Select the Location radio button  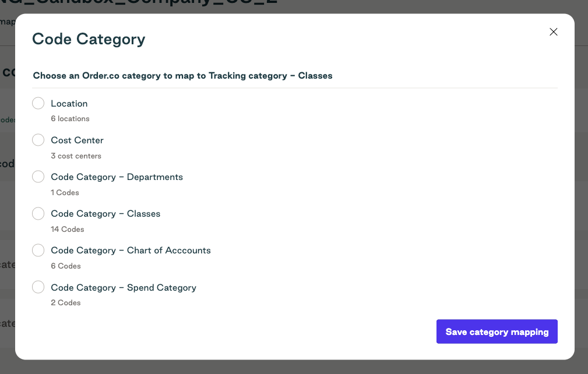coord(38,103)
